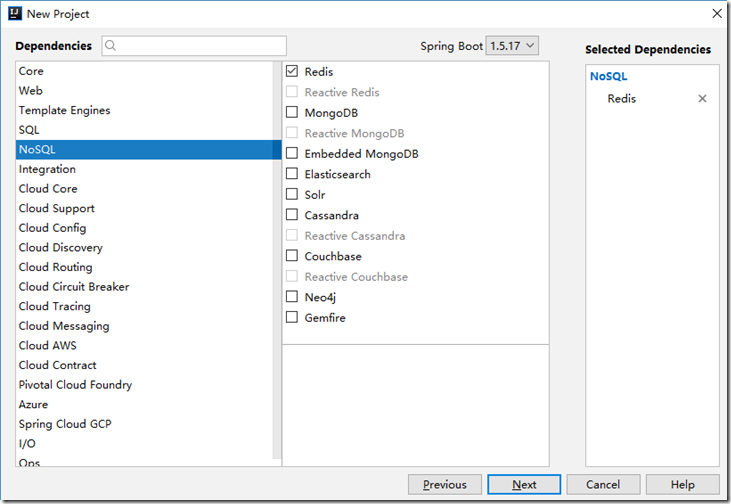The height and width of the screenshot is (504, 731).
Task: Select the Cassandra checkbox
Action: click(292, 215)
